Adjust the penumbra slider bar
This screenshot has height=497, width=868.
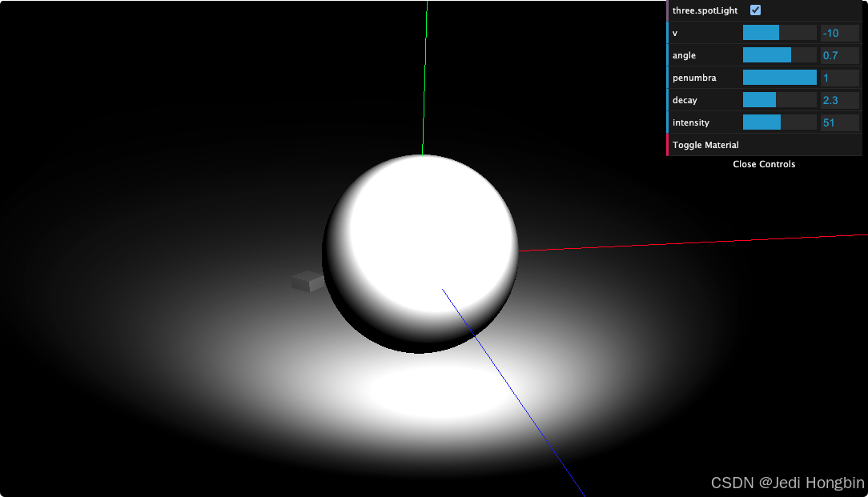(x=779, y=78)
